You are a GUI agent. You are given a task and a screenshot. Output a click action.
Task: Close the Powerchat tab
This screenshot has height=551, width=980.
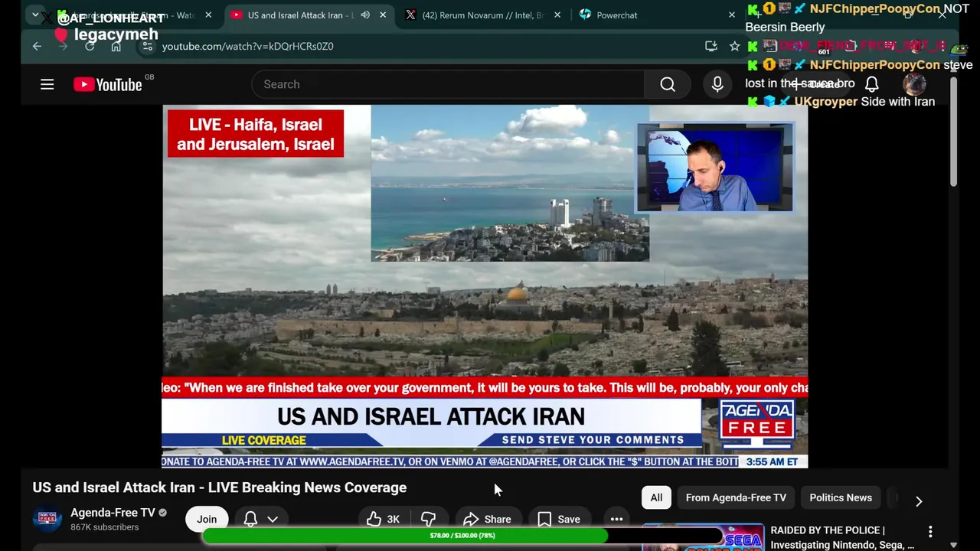tap(731, 15)
